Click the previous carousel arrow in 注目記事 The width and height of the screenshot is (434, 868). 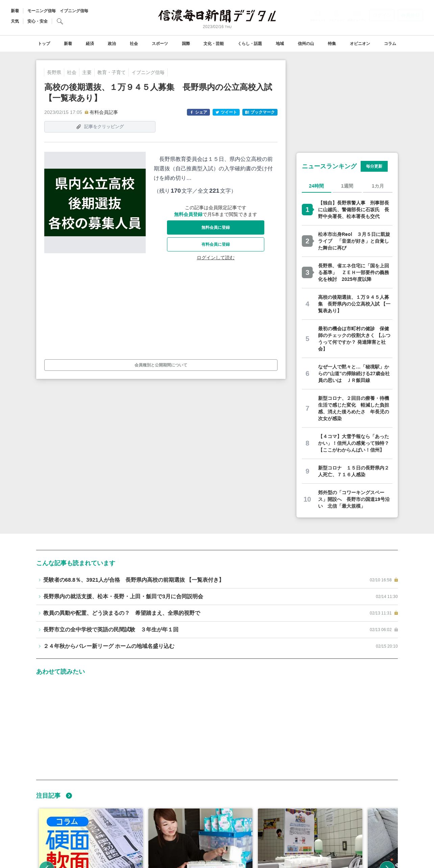coord(47,864)
